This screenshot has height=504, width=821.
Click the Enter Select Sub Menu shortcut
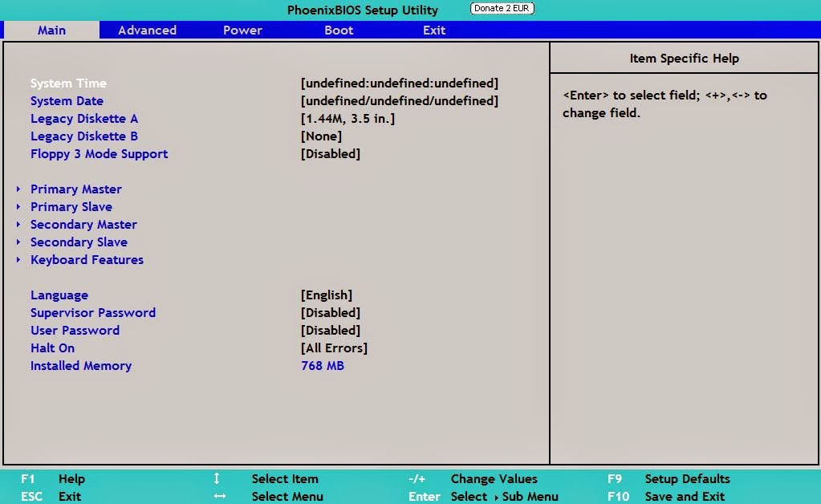pyautogui.click(x=483, y=497)
